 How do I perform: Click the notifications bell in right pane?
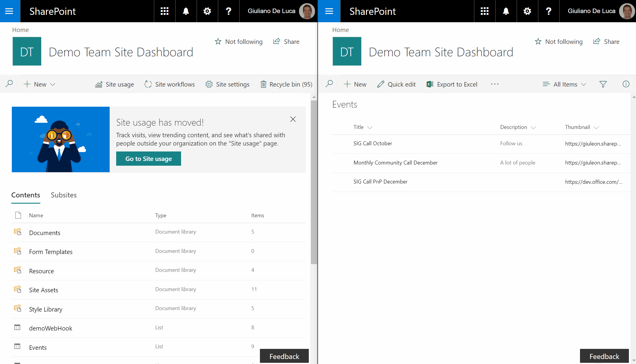(x=506, y=11)
